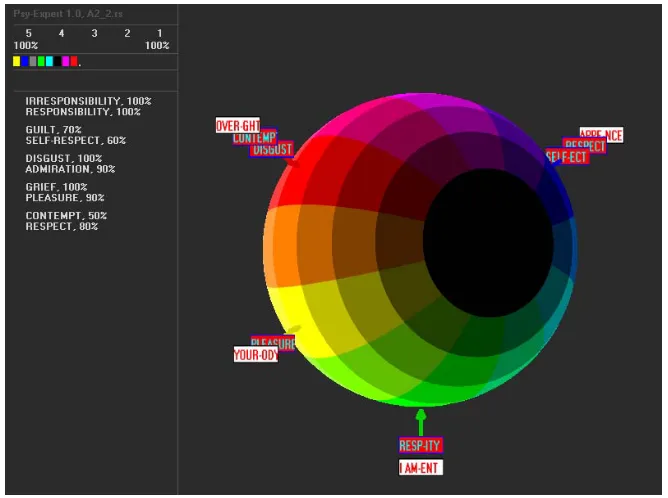Select PLEASURE, 90% list entry
This screenshot has height=498, width=668.
pos(65,198)
